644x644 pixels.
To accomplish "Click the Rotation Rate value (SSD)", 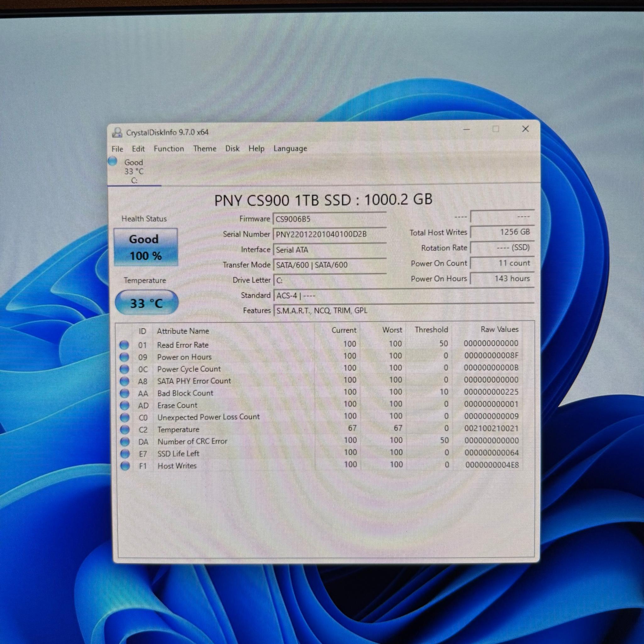I will pos(502,248).
